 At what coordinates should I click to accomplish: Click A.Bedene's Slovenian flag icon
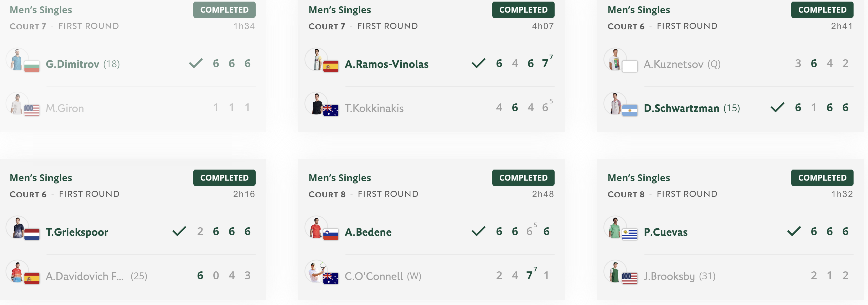click(x=331, y=234)
